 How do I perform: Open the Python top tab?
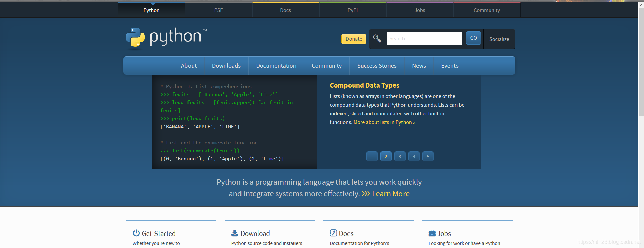[x=152, y=10]
